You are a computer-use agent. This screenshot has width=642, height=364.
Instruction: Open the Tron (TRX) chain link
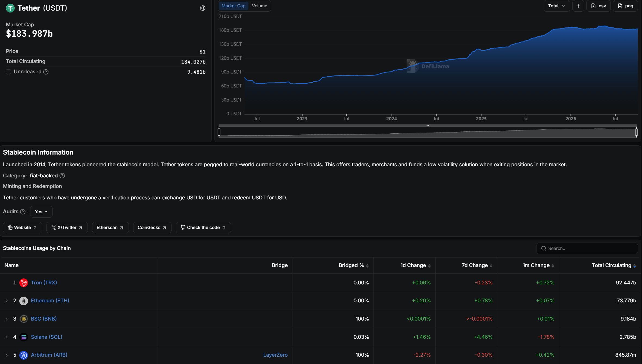44,283
